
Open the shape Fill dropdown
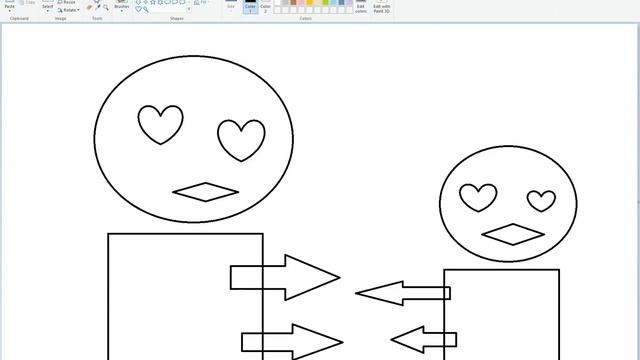[201, 2]
